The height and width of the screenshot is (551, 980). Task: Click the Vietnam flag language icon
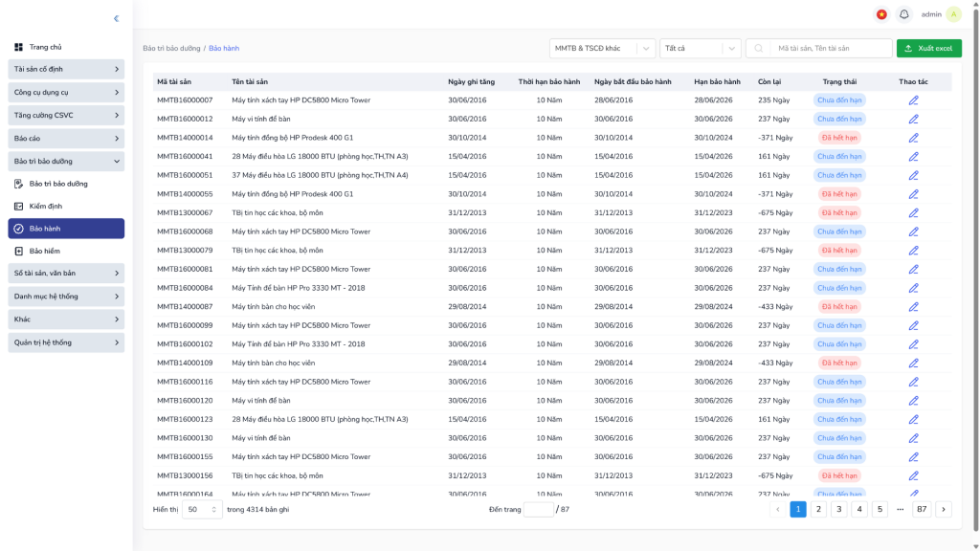(x=881, y=14)
